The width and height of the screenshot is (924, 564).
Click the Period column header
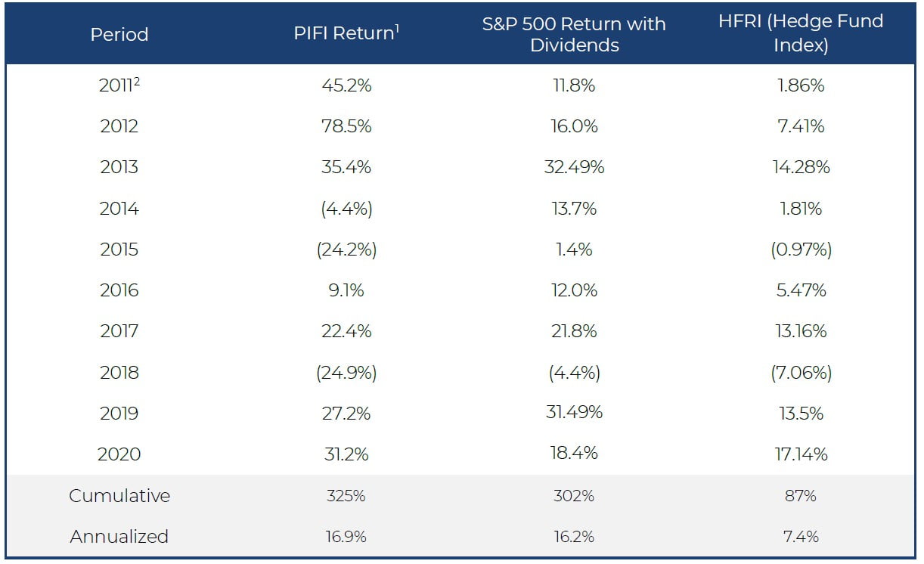click(x=119, y=34)
